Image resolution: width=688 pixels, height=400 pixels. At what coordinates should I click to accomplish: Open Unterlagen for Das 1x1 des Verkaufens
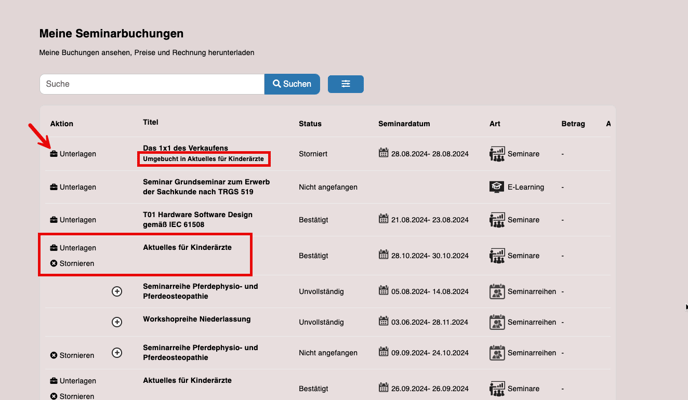tap(73, 154)
